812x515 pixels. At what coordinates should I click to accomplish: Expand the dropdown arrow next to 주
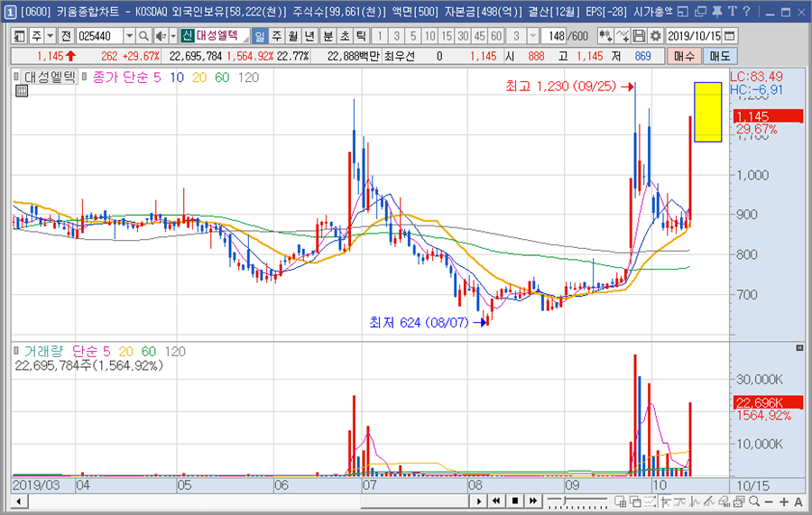(51, 36)
